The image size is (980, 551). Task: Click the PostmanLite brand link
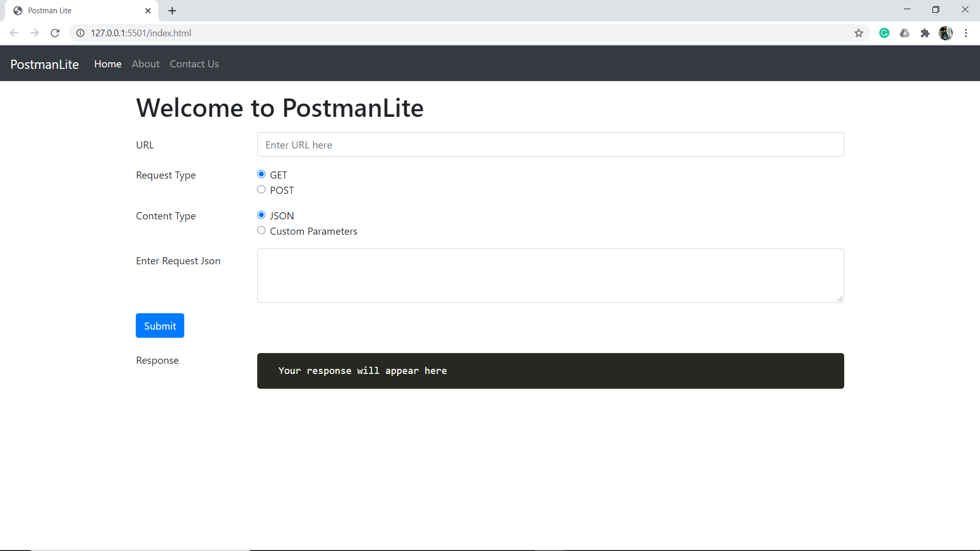pos(44,64)
